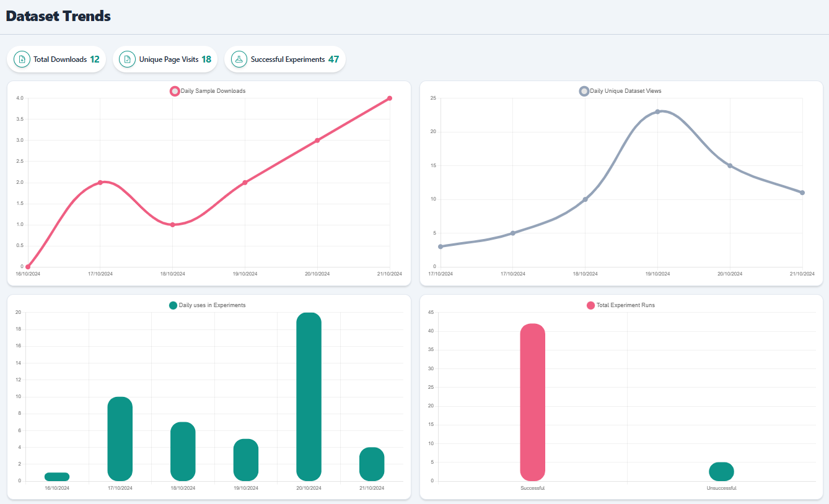Click the green Unsuccessful bar
Viewport: 829px width, 504px height.
(x=721, y=472)
